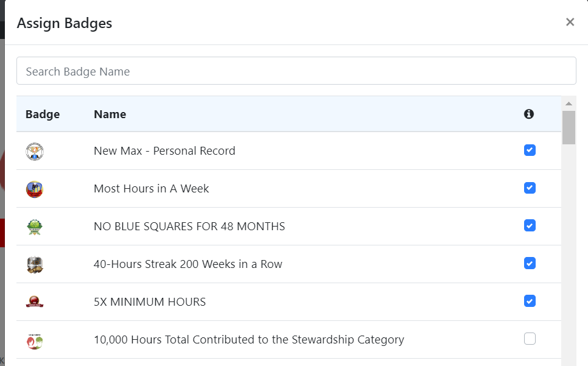The image size is (588, 366).
Task: Click the Badge column header
Action: pyautogui.click(x=43, y=114)
